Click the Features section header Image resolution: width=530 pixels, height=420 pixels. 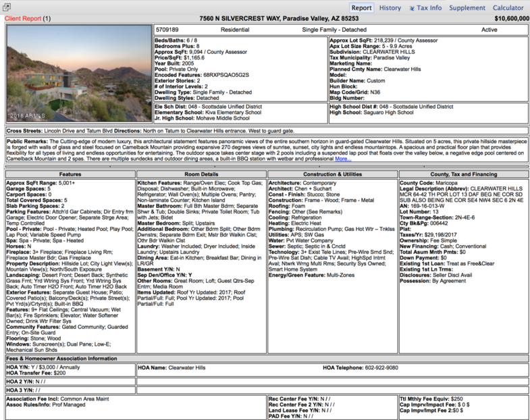(70, 174)
